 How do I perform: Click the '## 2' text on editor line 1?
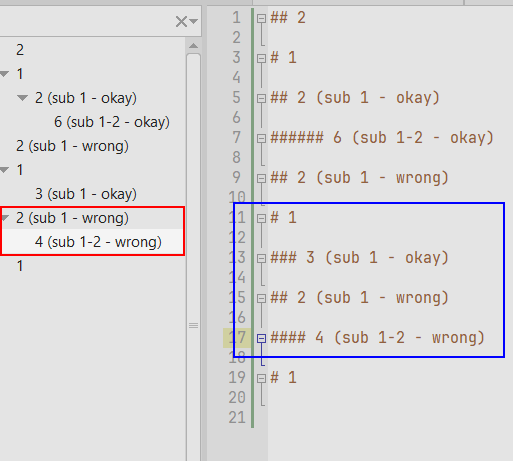[288, 18]
